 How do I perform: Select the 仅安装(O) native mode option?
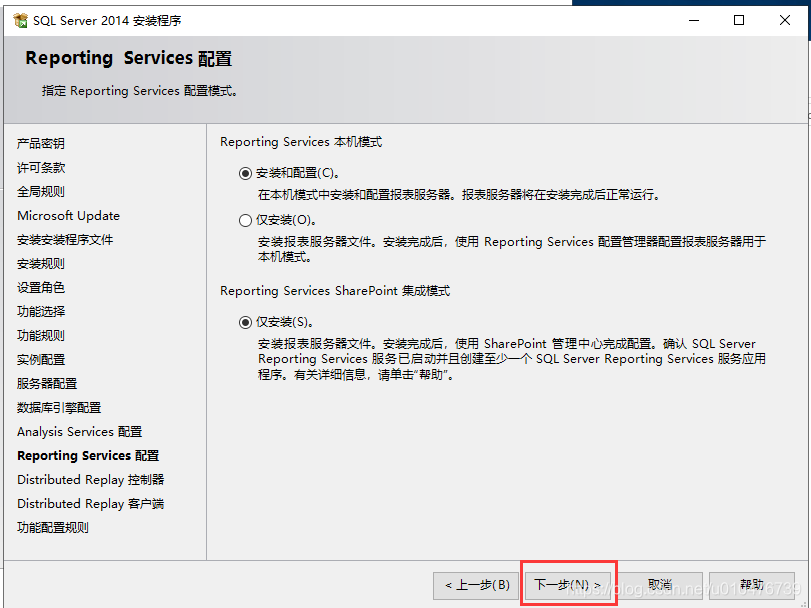[x=245, y=220]
